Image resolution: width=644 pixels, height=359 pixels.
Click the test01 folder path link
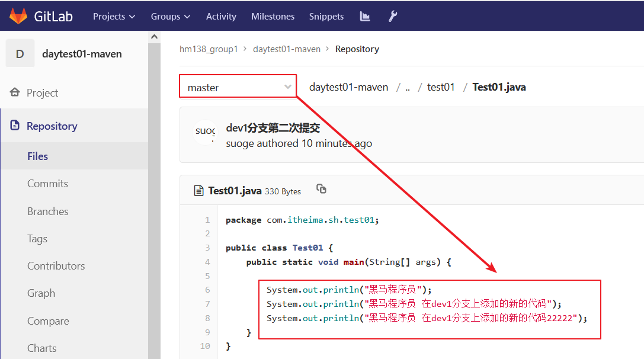(x=441, y=87)
